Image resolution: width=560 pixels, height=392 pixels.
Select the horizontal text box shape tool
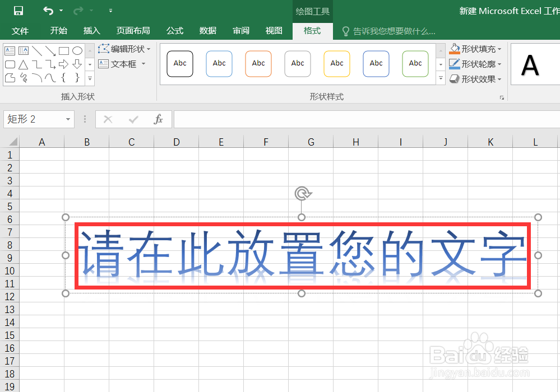10,50
